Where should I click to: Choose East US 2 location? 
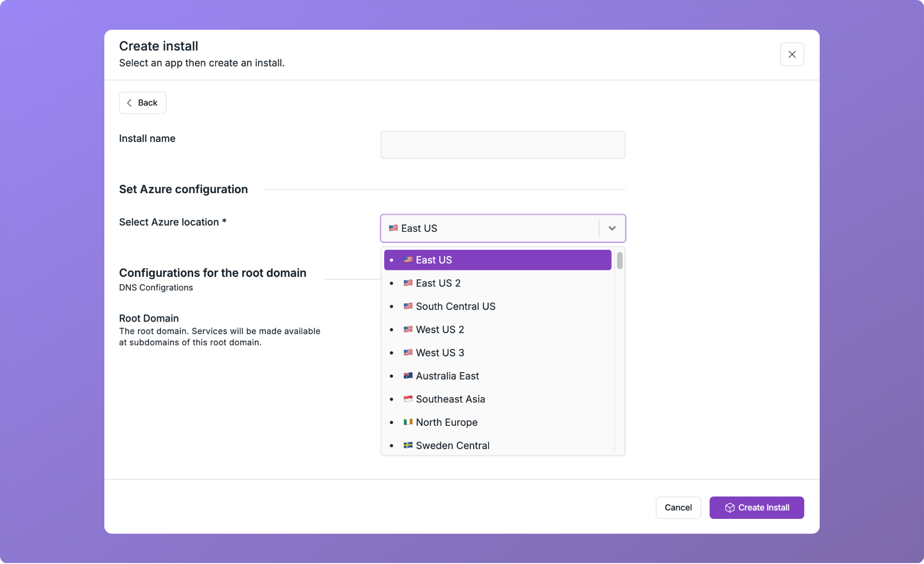[x=497, y=283]
